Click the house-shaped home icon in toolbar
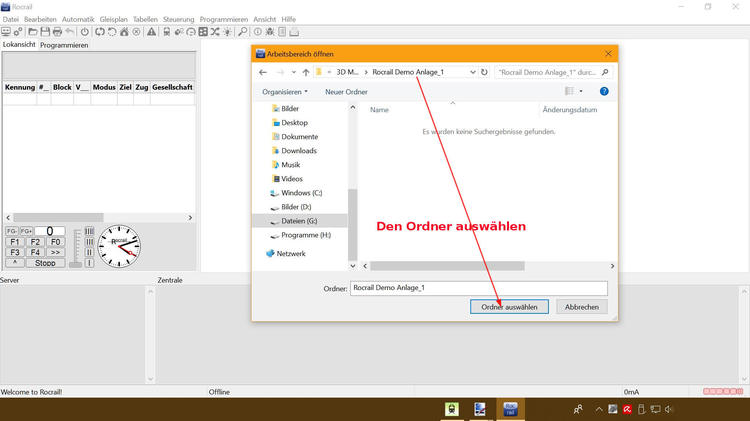 [124, 32]
